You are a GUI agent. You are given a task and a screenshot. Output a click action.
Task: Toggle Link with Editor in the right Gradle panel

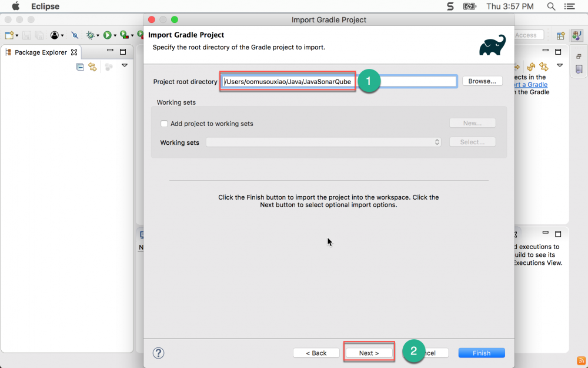(x=544, y=67)
